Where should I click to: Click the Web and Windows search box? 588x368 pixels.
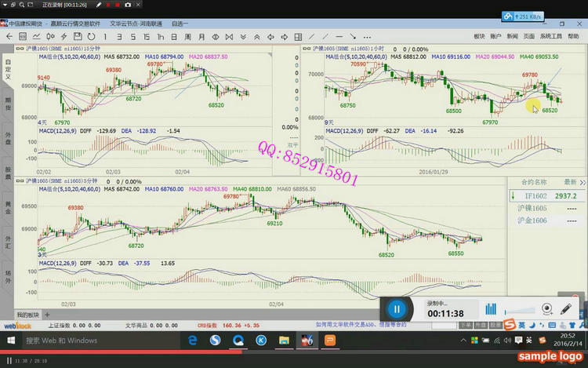[94, 341]
